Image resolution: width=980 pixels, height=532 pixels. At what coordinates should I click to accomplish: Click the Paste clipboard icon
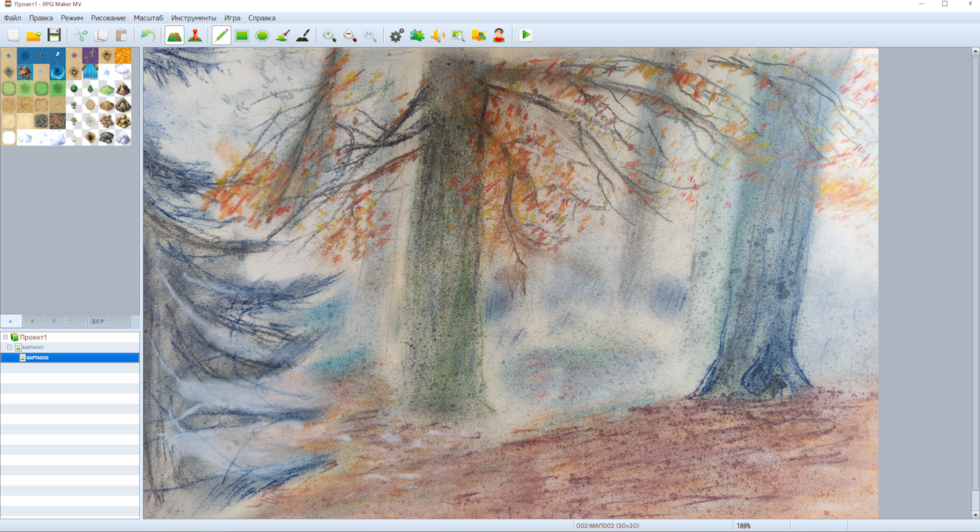coord(122,35)
